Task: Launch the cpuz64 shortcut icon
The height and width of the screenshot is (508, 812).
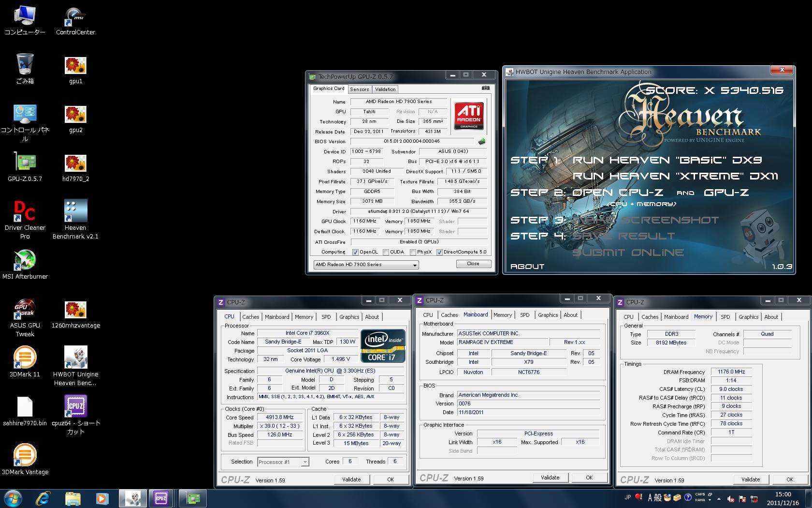Action: (x=75, y=415)
